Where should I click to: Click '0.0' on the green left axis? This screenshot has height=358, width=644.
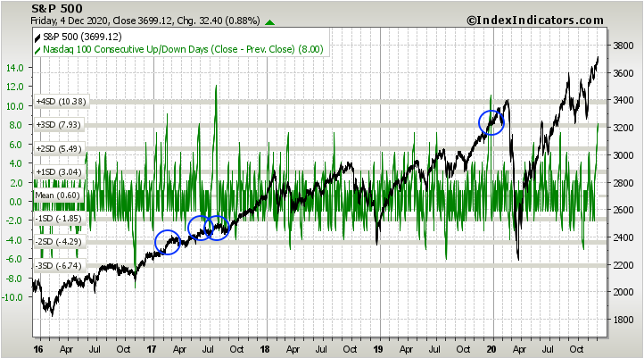16,202
